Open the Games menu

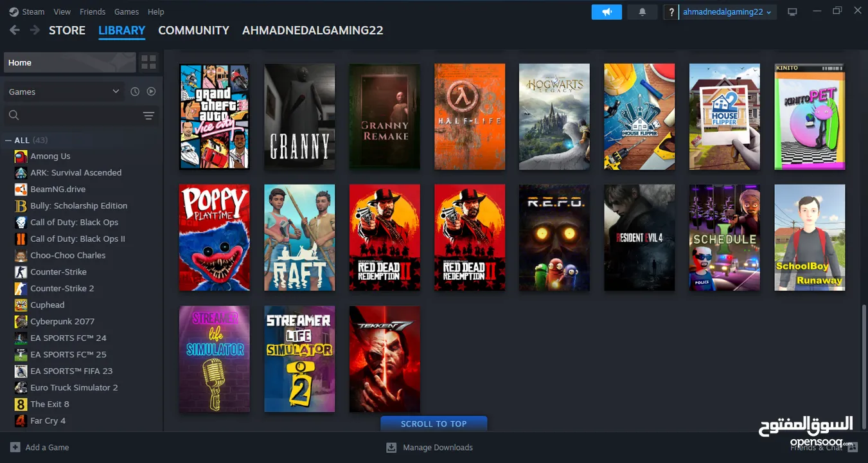(x=127, y=12)
